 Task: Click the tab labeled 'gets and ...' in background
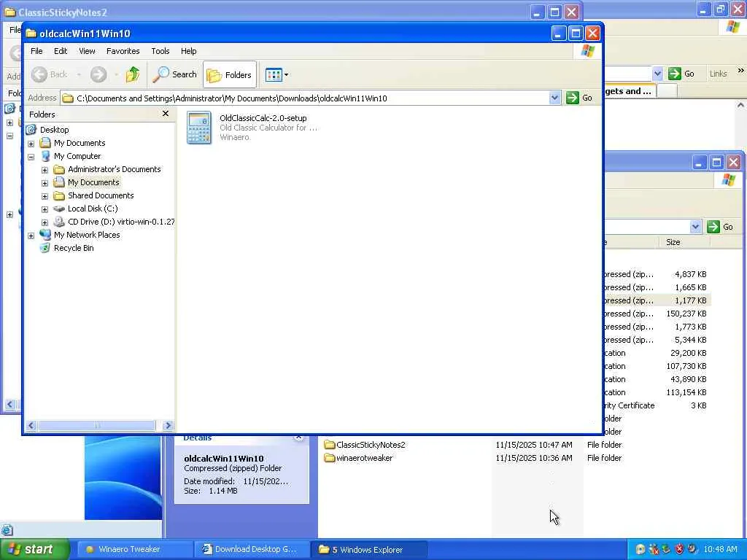click(630, 91)
